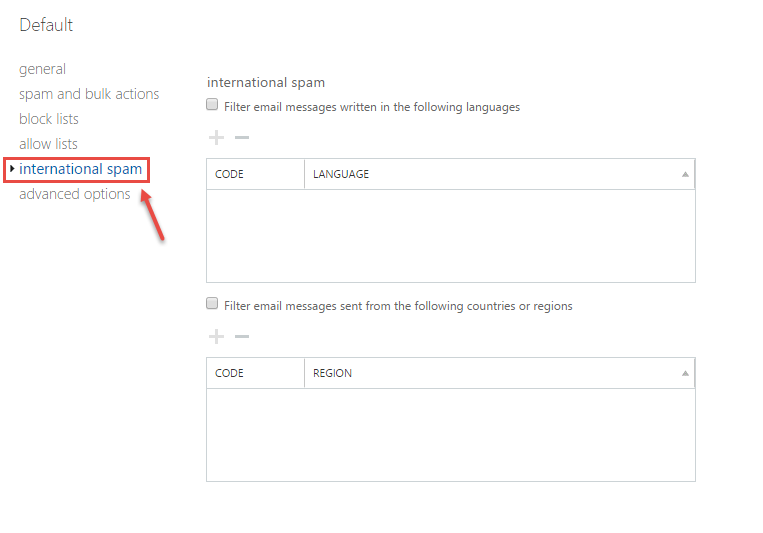Click the international spam section heading
Screen dimensions: 763x533
pos(266,82)
